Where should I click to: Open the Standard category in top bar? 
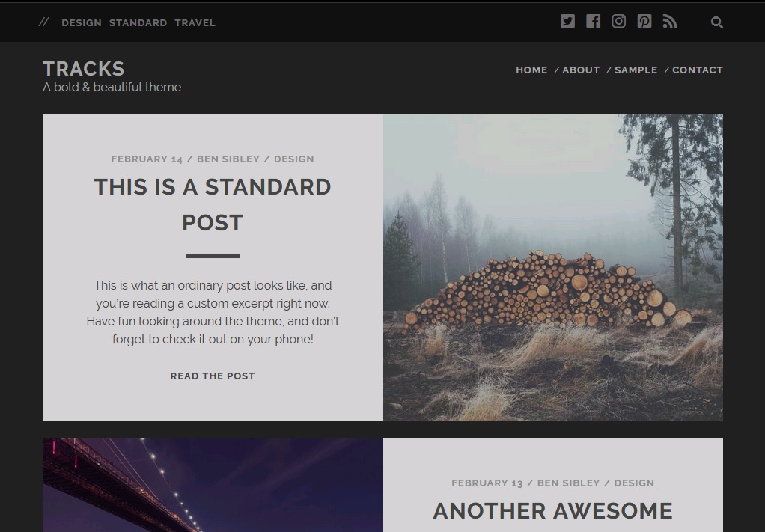(x=138, y=23)
